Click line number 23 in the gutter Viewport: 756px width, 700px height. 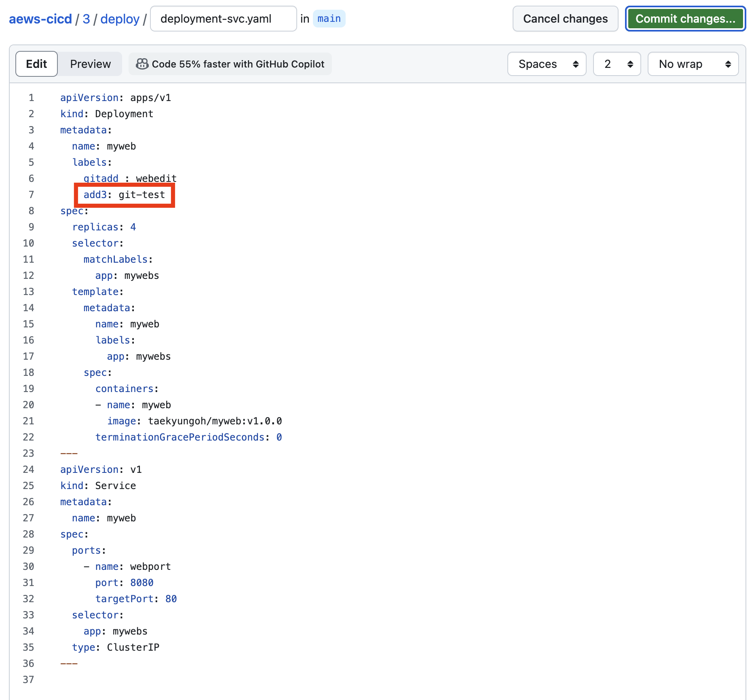[x=28, y=453]
